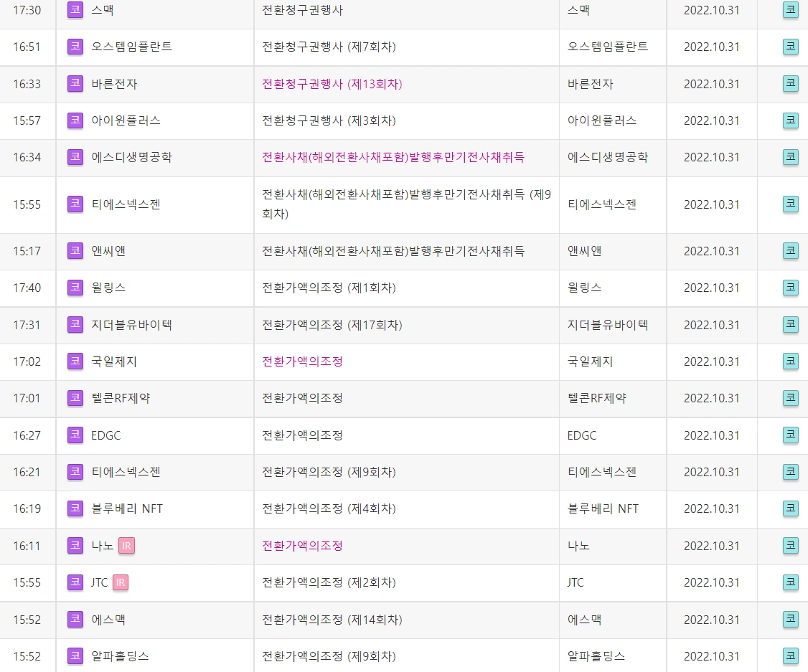Click the 16:27 time cell

pyautogui.click(x=27, y=435)
